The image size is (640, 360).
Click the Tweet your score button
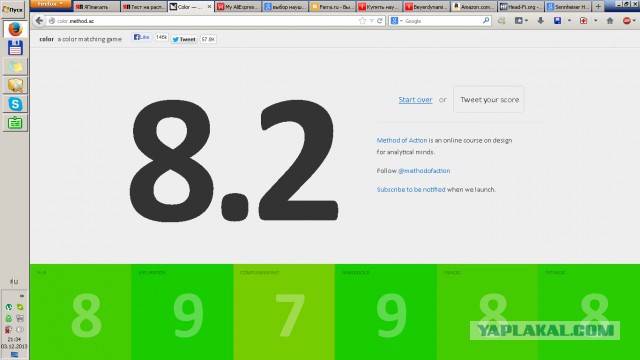(489, 99)
